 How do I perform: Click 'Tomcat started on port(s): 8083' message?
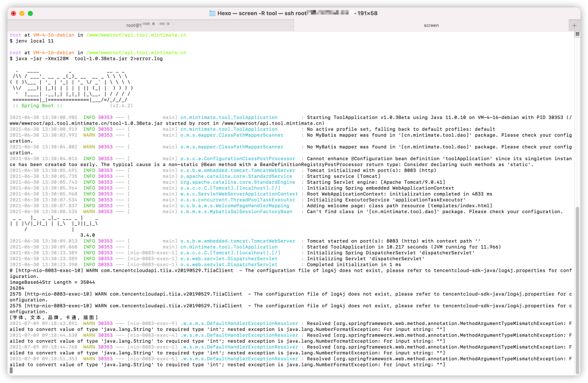pyautogui.click(x=393, y=241)
